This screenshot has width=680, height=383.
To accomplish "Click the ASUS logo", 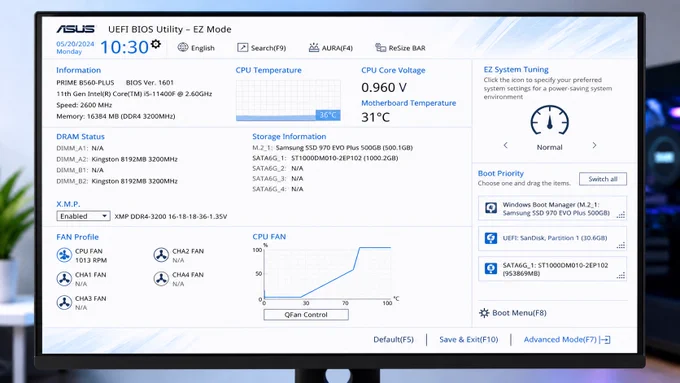I will [x=75, y=29].
